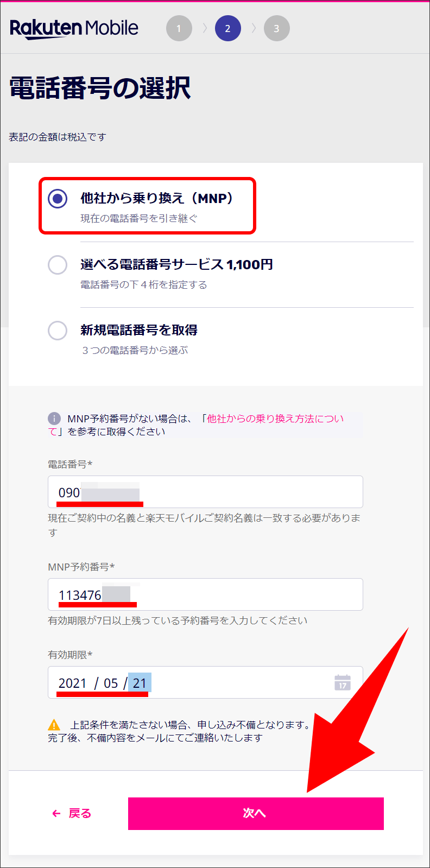Click chevron between steps 1 and 2

pos(205,28)
